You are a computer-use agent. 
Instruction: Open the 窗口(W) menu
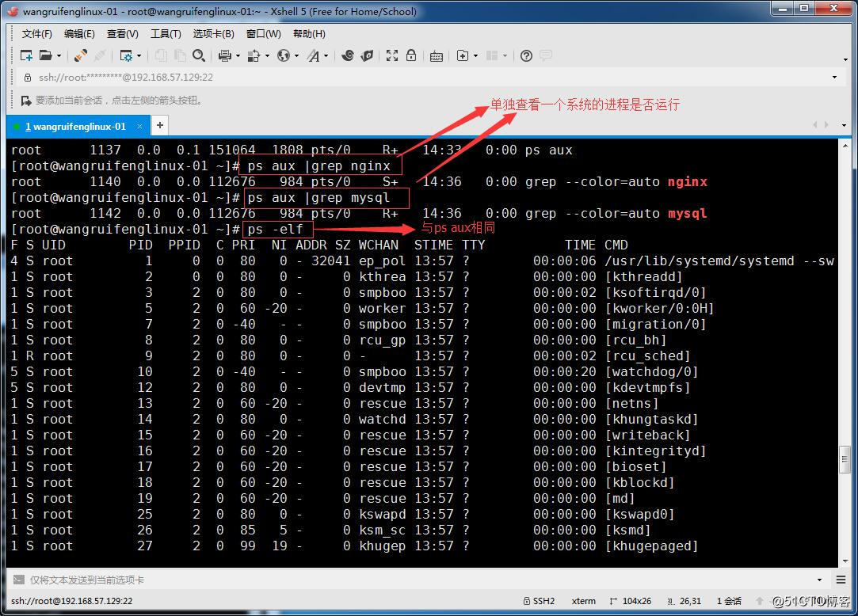(263, 34)
